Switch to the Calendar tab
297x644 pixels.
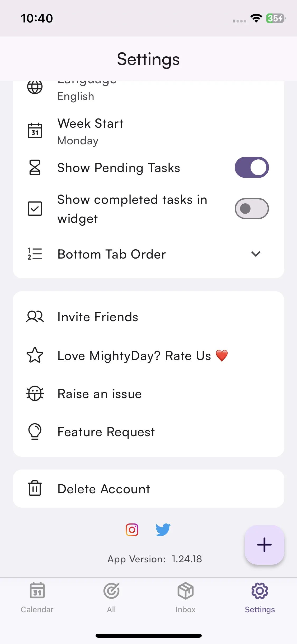pos(37,597)
